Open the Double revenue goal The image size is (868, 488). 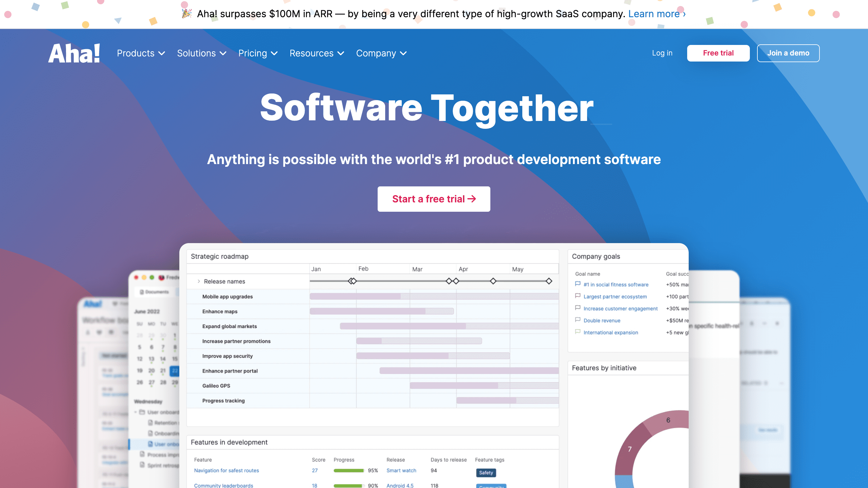602,320
